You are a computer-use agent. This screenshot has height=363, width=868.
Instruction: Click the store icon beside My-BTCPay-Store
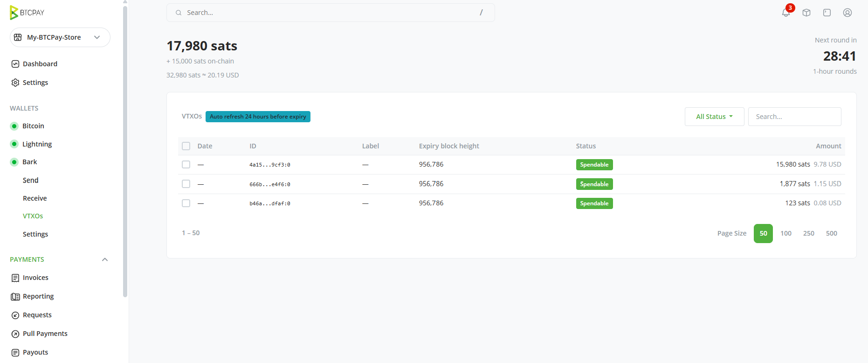[18, 37]
